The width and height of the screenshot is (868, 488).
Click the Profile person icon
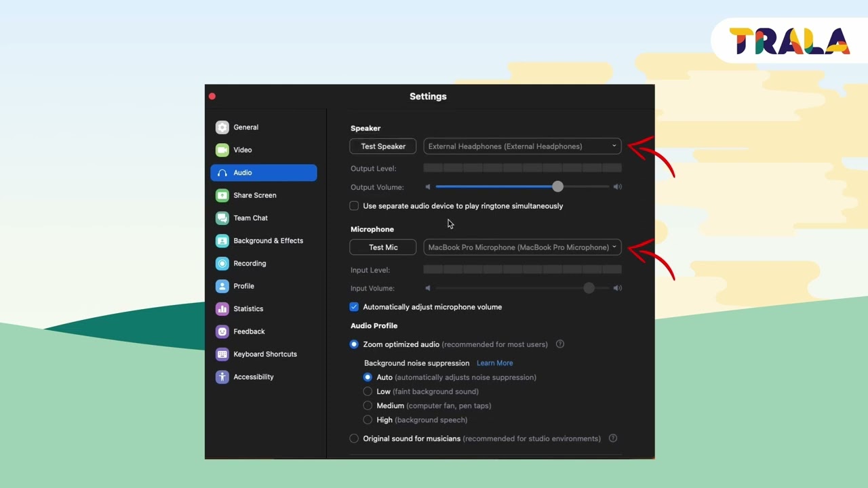(x=222, y=286)
